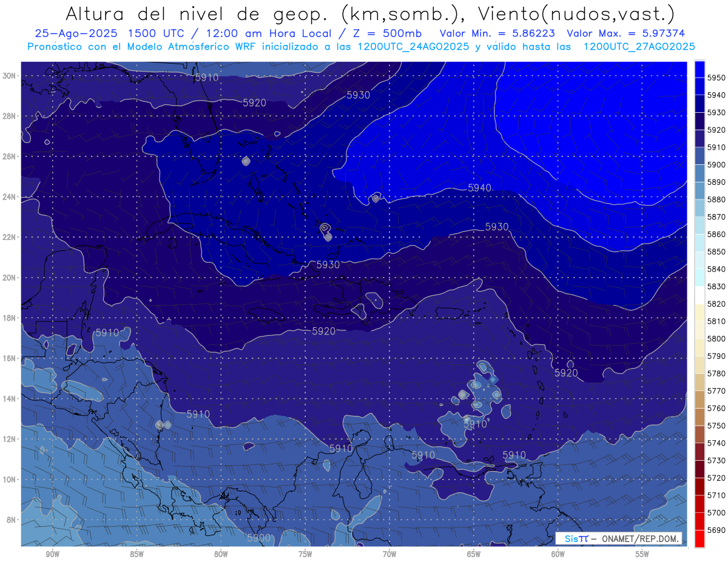The image size is (728, 562).
Task: Click the '5890' value on the color bar legend
Action: 716,182
